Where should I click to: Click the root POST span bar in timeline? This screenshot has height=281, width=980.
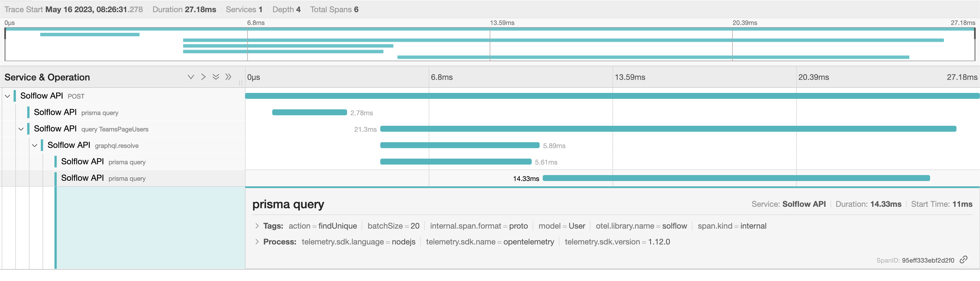tap(609, 95)
